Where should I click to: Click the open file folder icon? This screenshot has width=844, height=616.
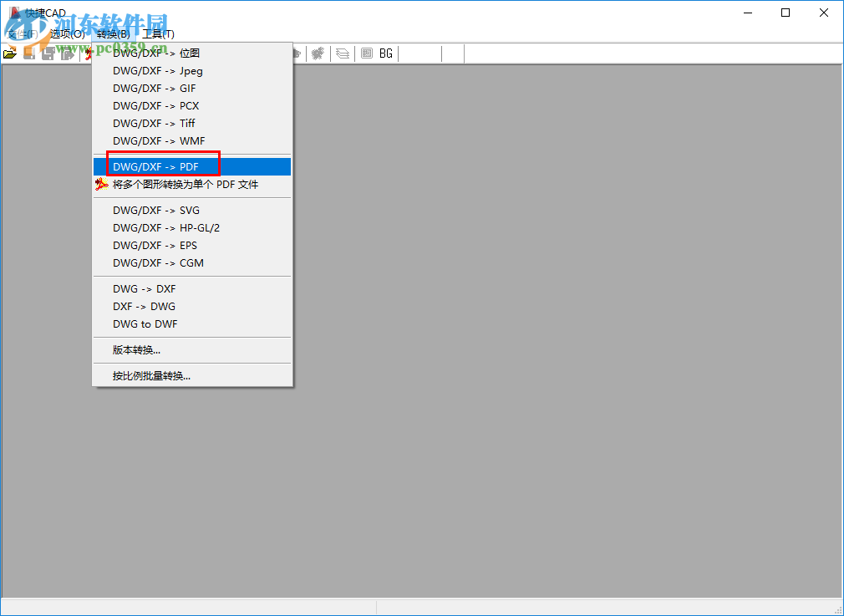click(10, 53)
